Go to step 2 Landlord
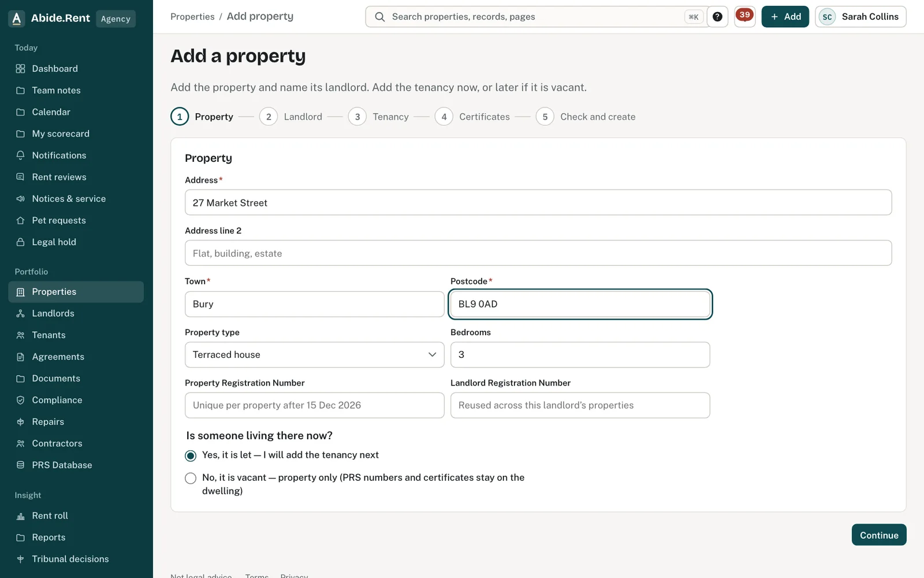The width and height of the screenshot is (924, 578). click(291, 117)
